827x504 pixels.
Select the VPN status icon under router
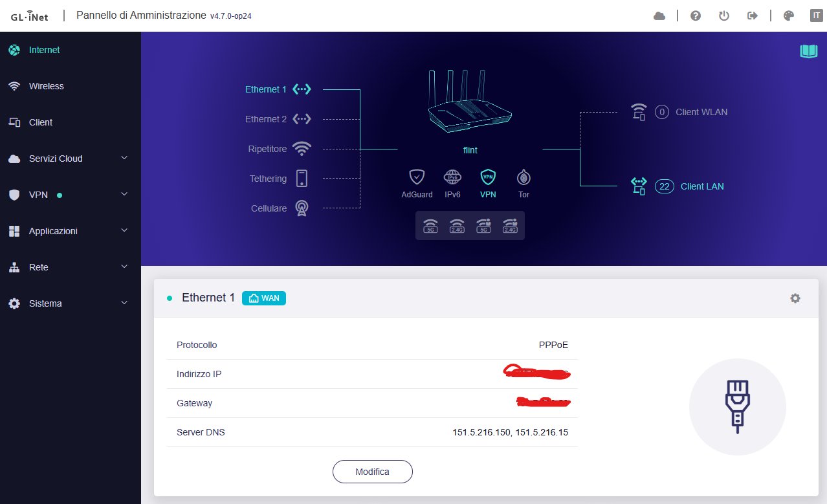pyautogui.click(x=488, y=177)
